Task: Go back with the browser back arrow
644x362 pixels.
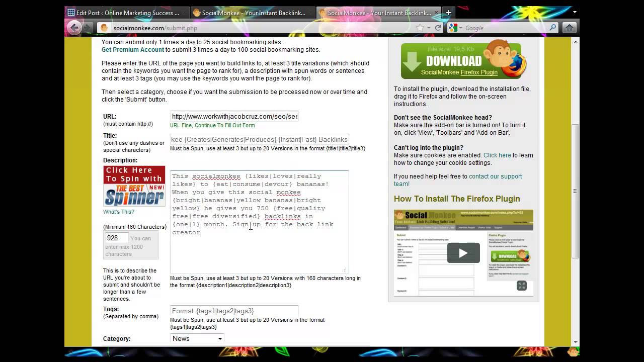Action: (x=74, y=28)
